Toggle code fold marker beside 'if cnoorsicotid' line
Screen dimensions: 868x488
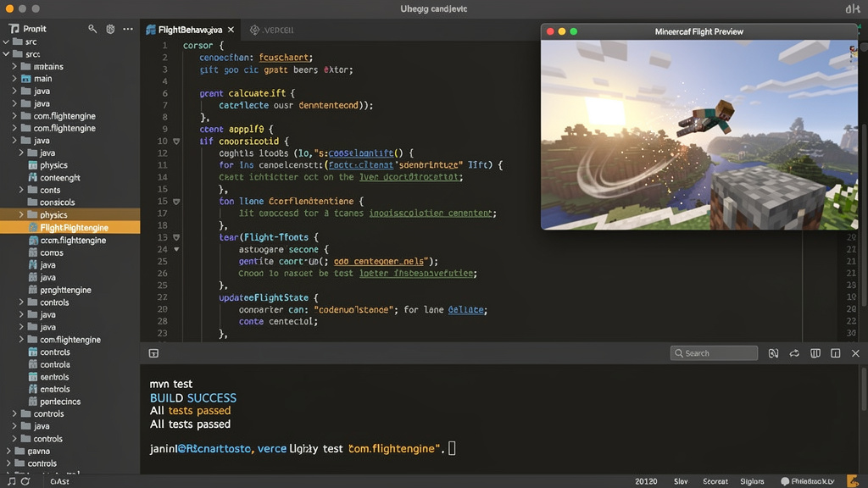pyautogui.click(x=176, y=141)
